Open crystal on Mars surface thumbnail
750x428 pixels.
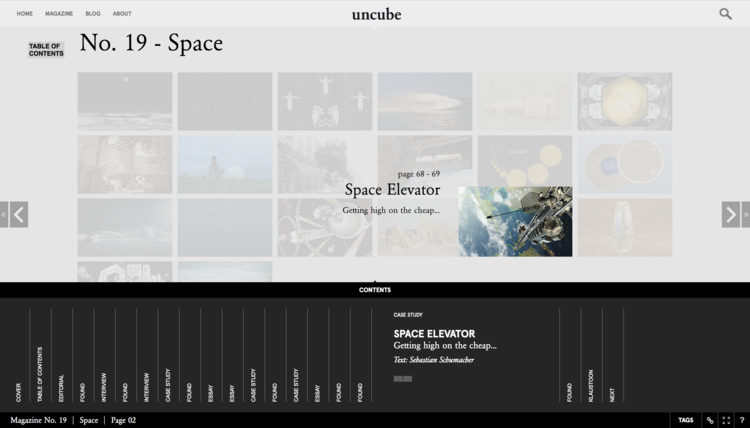[625, 228]
